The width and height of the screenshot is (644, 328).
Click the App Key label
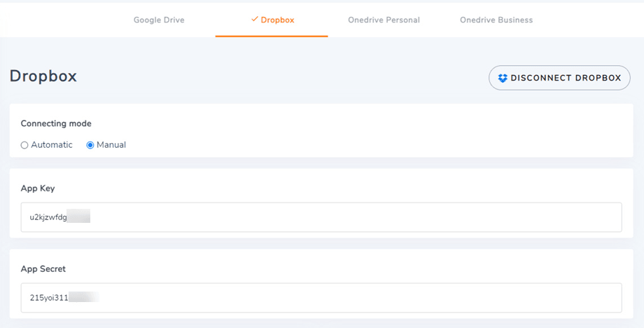click(x=38, y=189)
